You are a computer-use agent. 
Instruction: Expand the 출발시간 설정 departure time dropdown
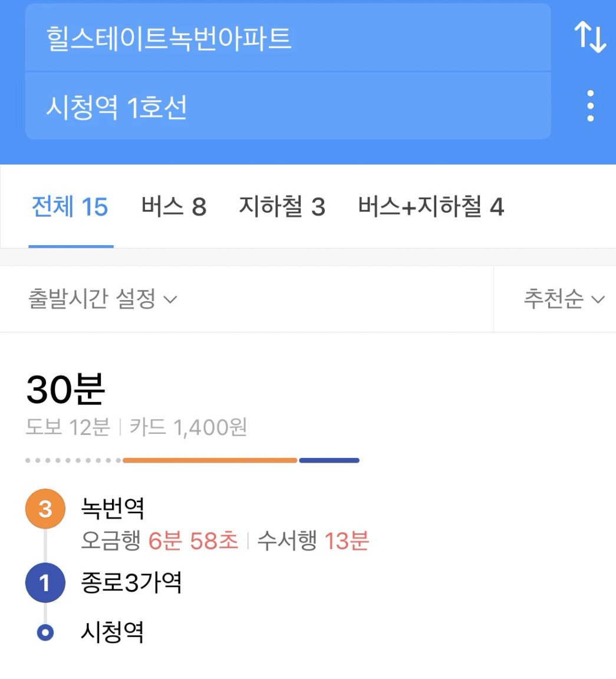coord(103,299)
